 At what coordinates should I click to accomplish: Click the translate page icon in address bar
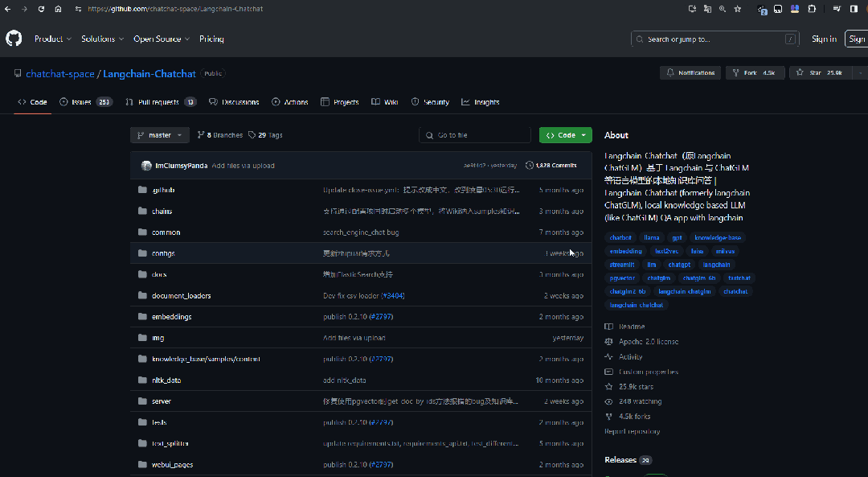pyautogui.click(x=707, y=9)
